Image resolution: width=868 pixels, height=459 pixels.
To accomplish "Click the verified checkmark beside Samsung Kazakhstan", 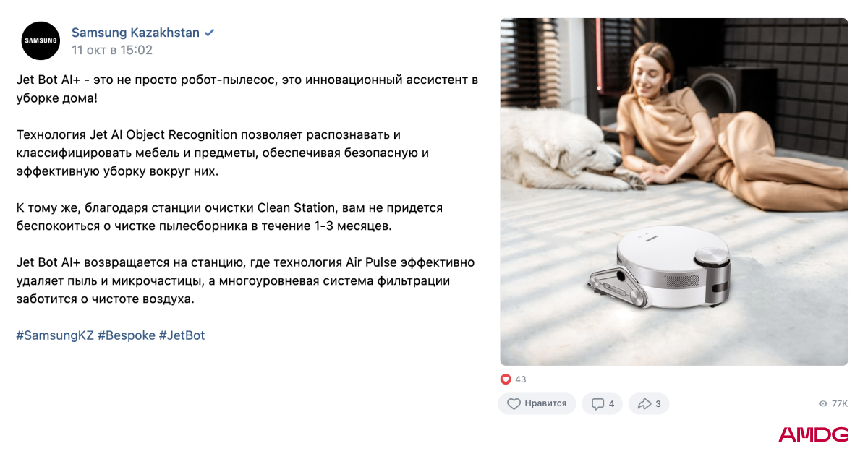I will click(210, 33).
